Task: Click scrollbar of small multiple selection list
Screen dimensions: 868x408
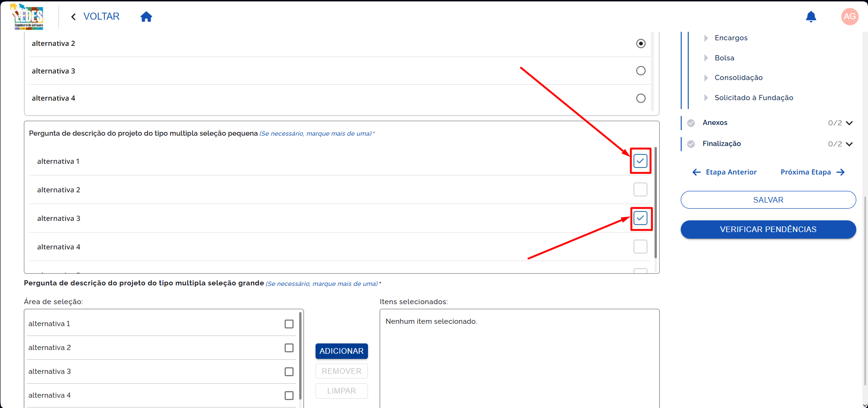Action: (655, 203)
